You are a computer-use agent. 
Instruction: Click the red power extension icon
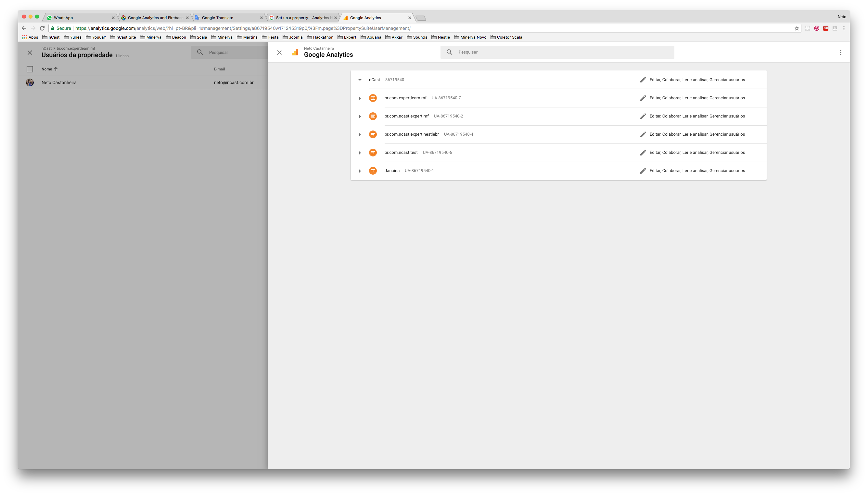(816, 28)
